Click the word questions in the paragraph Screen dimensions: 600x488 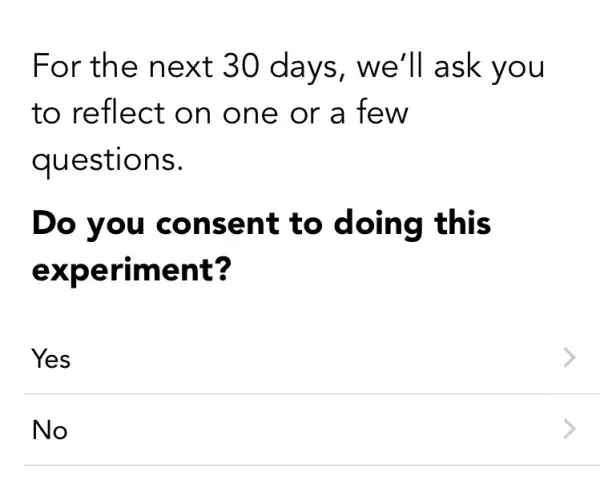point(107,160)
